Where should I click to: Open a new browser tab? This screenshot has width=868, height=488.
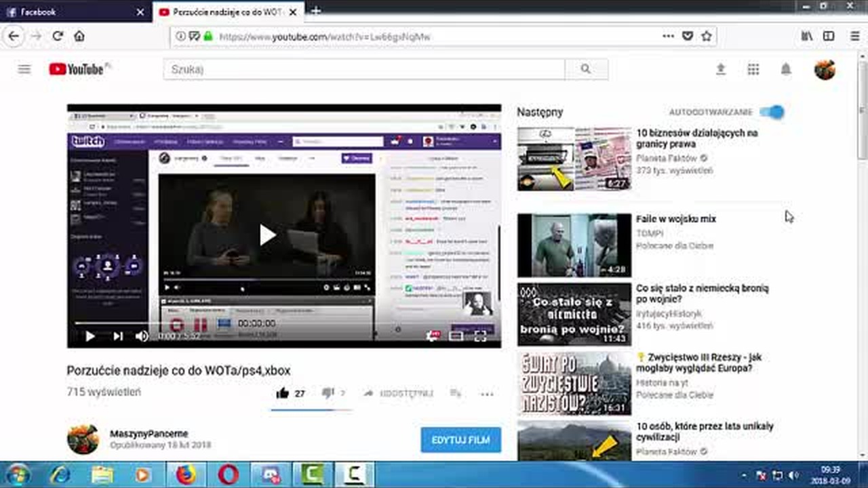(316, 11)
